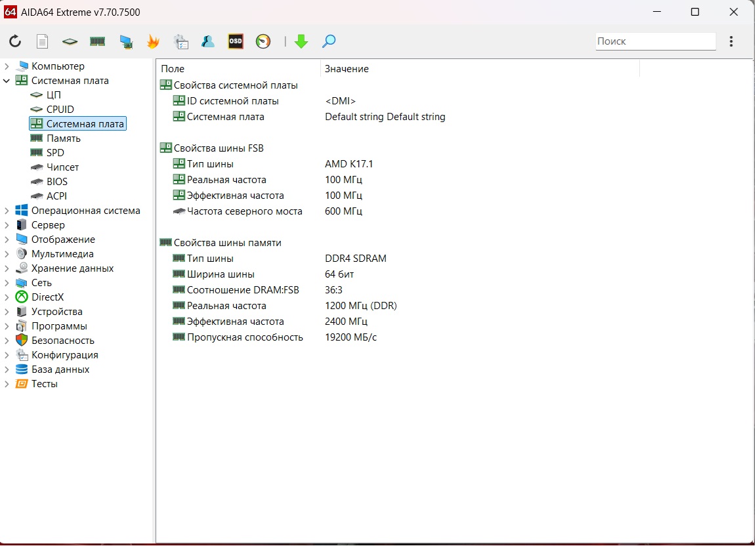Open the OSD panel icon
The image size is (756, 546).
pos(235,41)
